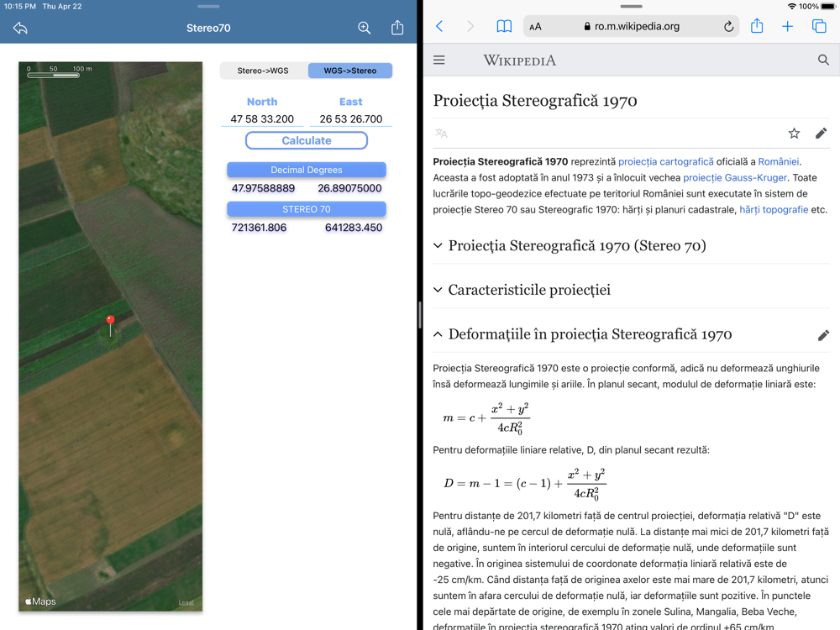This screenshot has height=630, width=840.
Task: Tap the Safari multitasking top handle
Action: click(631, 7)
